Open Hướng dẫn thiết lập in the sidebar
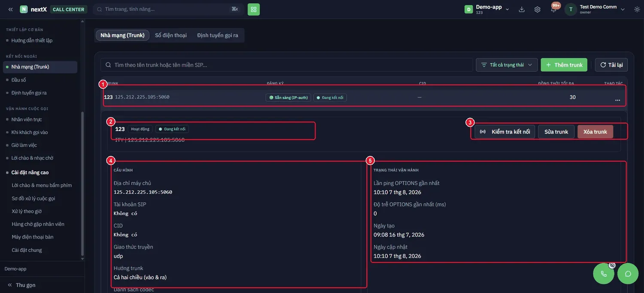644x293 pixels. pyautogui.click(x=32, y=40)
